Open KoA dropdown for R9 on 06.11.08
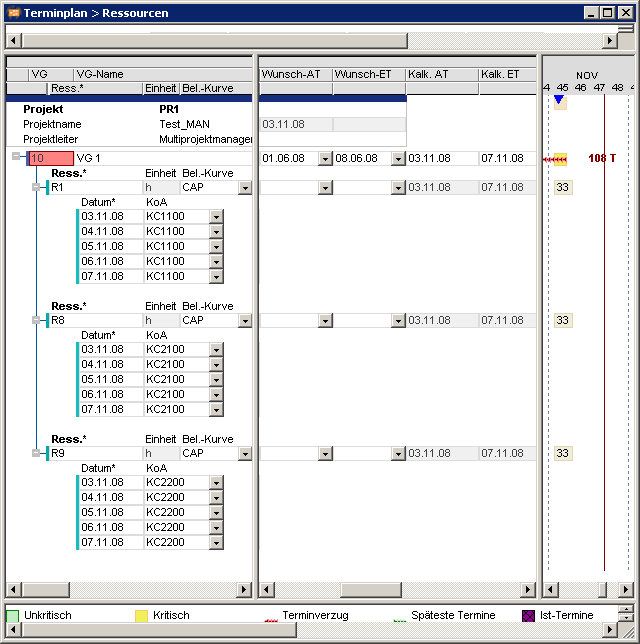This screenshot has height=644, width=640. coord(216,527)
